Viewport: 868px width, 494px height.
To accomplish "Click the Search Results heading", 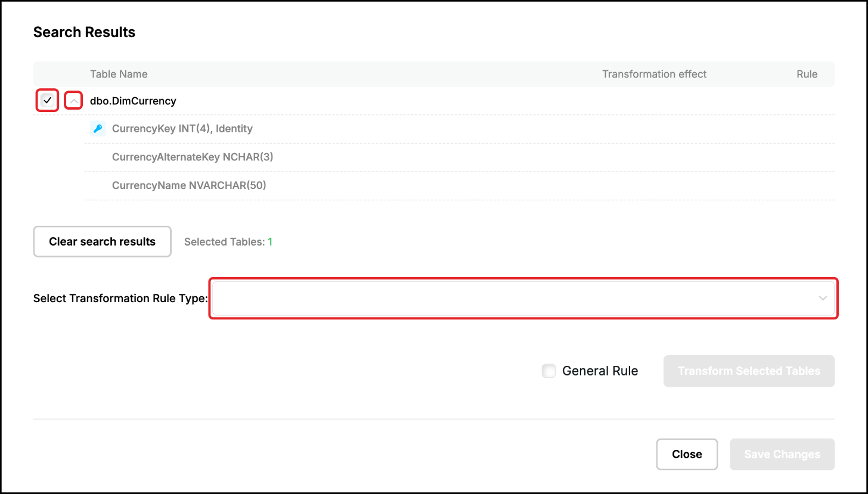I will [84, 32].
